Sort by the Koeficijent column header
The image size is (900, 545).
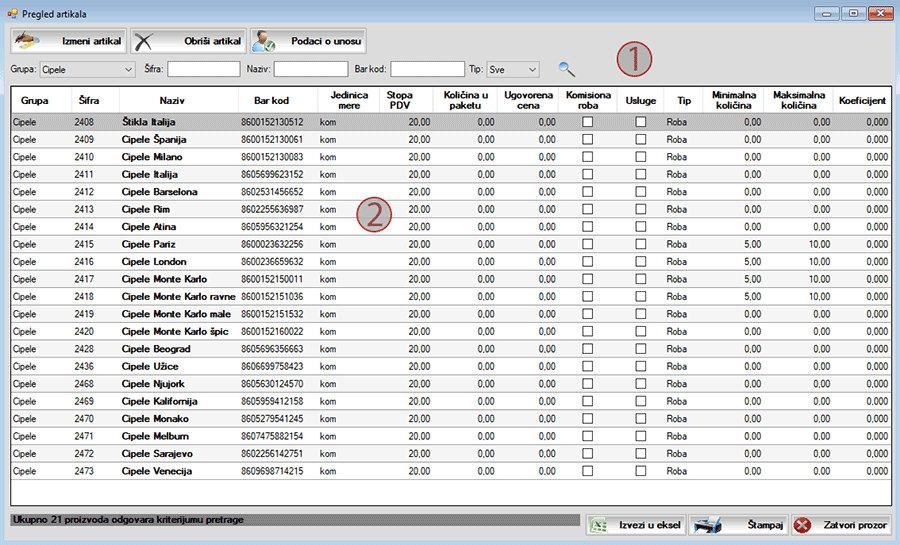click(x=862, y=100)
